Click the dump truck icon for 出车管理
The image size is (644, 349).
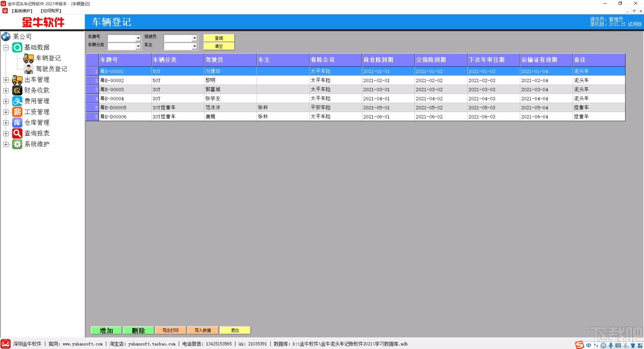[17, 80]
